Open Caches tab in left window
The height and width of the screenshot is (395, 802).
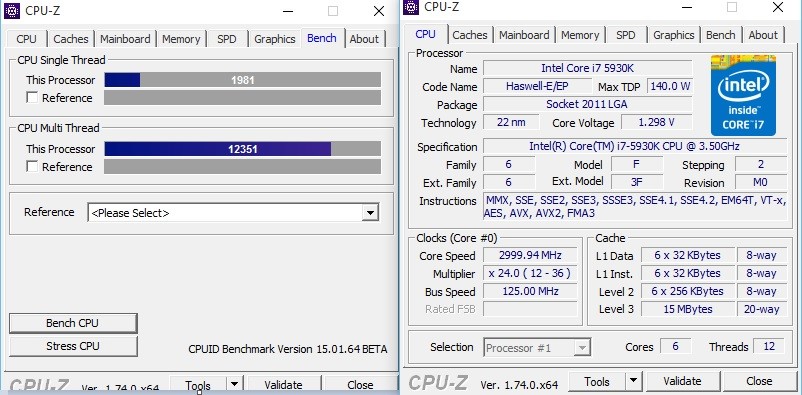pos(71,39)
